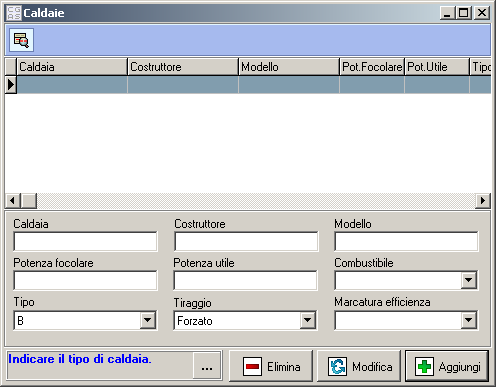Click the 'Indicare il tipo di caldaia.' hint text
This screenshot has width=496, height=387.
tap(80, 359)
